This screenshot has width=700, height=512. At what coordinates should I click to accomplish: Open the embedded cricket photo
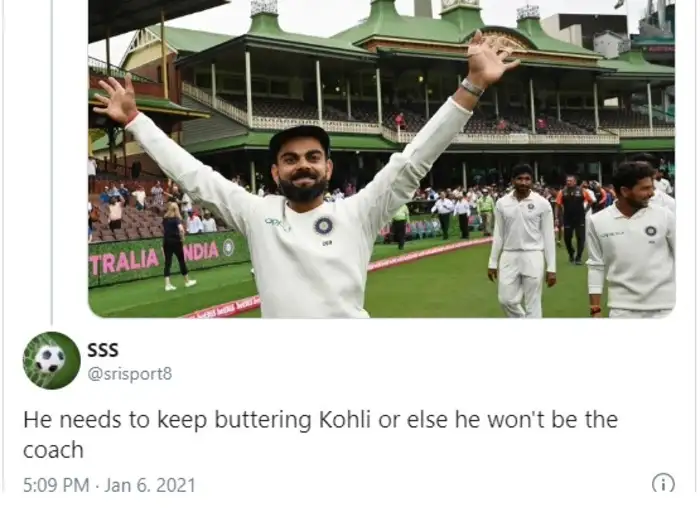(382, 158)
